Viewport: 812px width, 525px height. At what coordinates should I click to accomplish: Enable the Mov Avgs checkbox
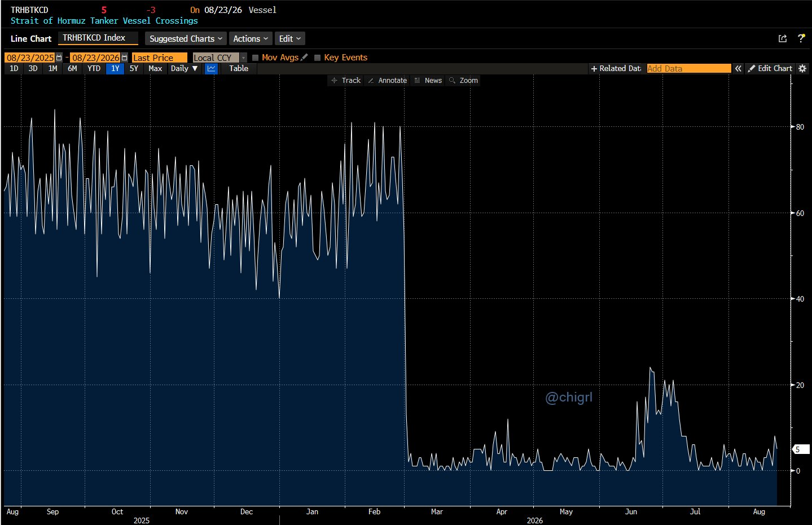(256, 58)
